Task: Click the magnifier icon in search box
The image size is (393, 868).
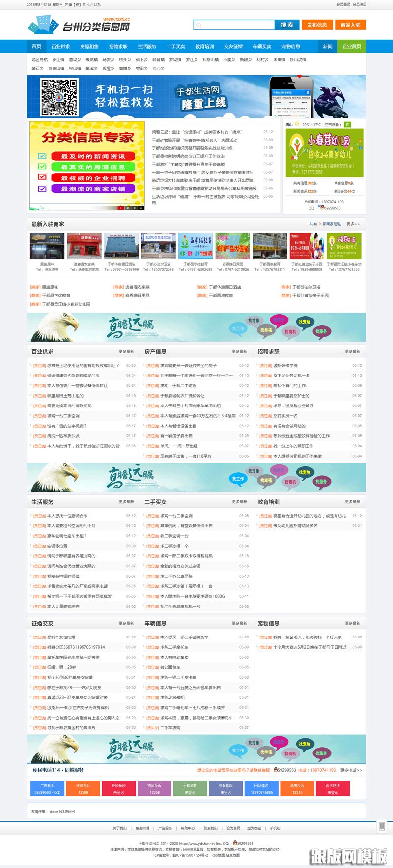Action: [x=198, y=25]
